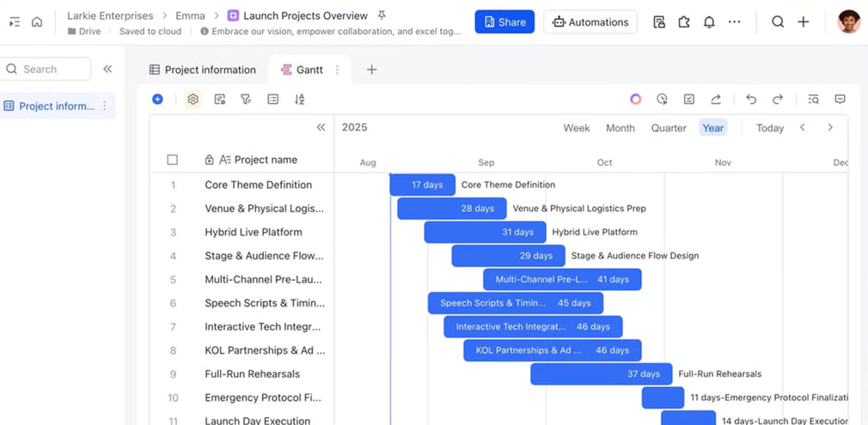Open the notifications bell

tap(709, 22)
